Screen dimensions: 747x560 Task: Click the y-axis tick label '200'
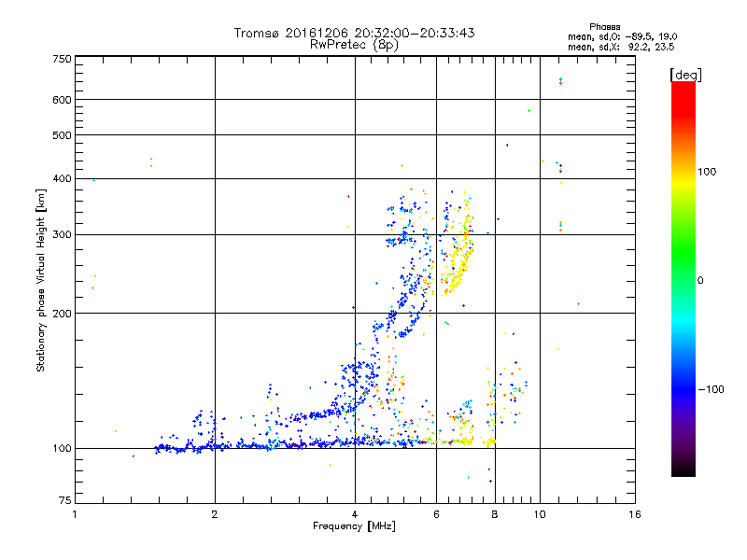62,314
